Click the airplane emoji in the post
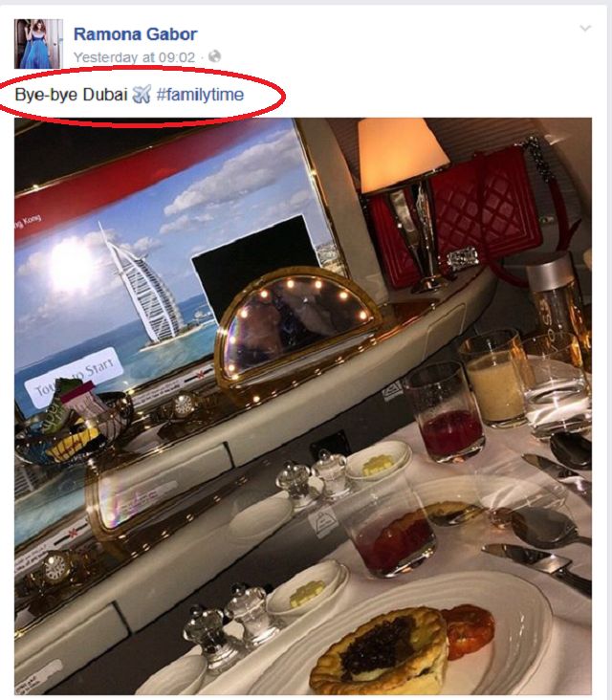Viewport: 612px width, 700px height. click(142, 95)
